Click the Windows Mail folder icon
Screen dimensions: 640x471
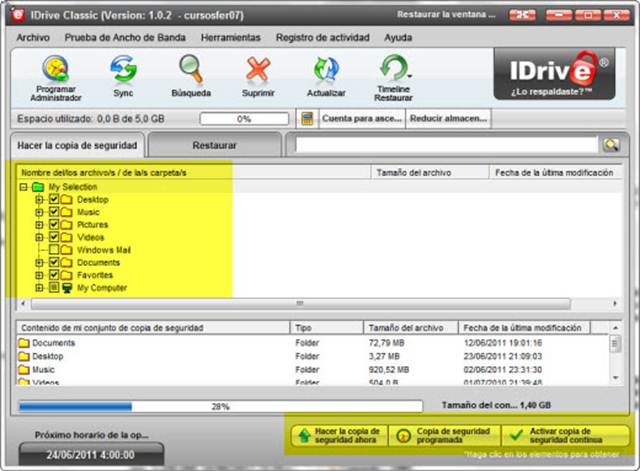pyautogui.click(x=67, y=250)
